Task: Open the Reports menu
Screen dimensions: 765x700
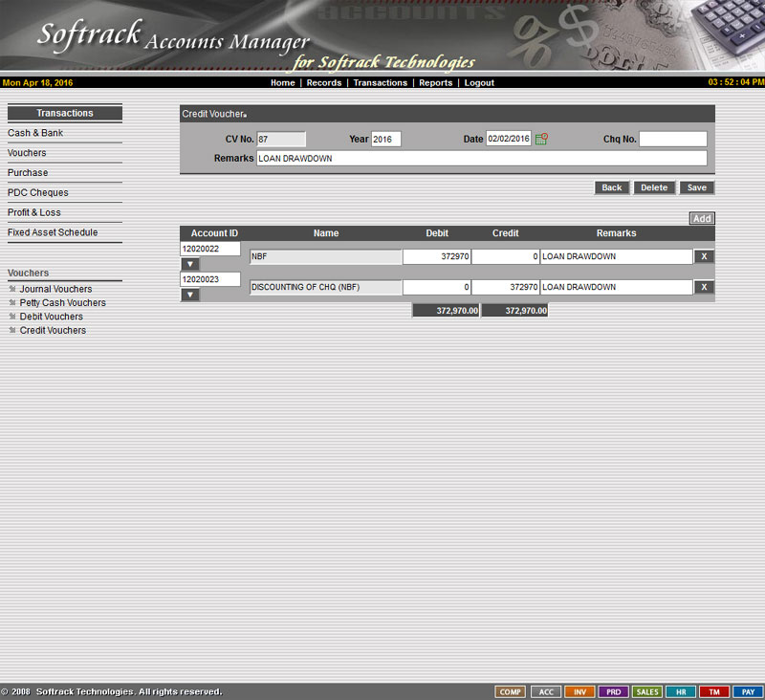Action: point(435,83)
